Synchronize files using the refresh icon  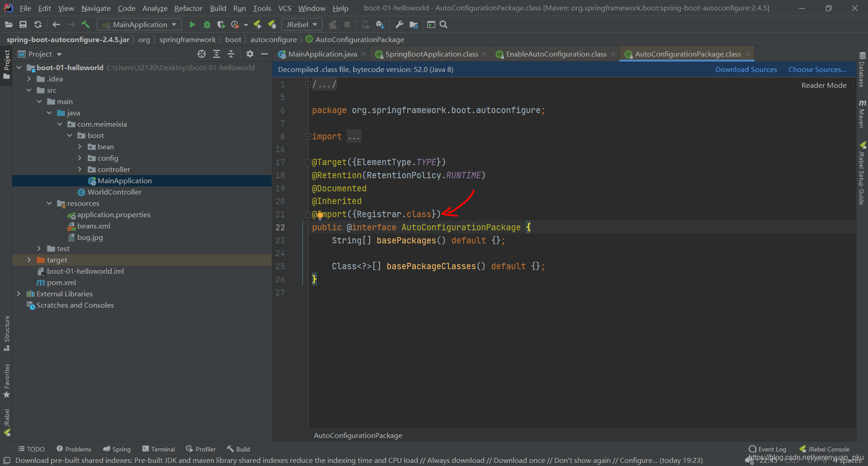pyautogui.click(x=38, y=24)
